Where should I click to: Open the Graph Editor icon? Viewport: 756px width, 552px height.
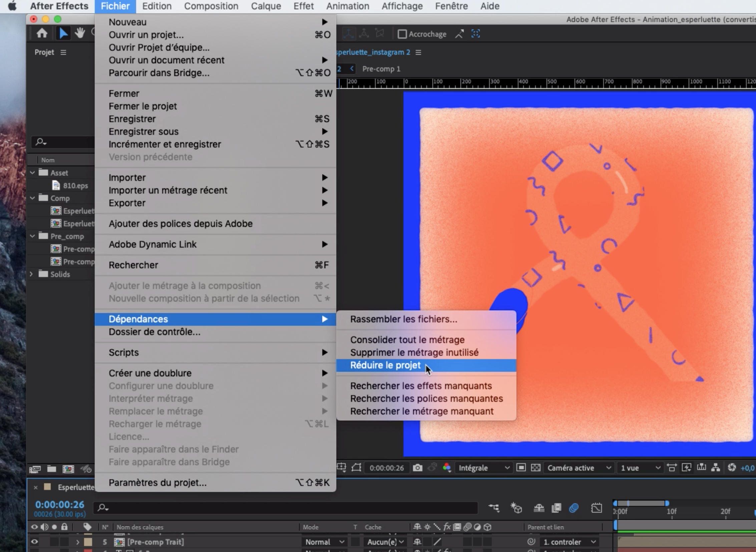point(596,508)
